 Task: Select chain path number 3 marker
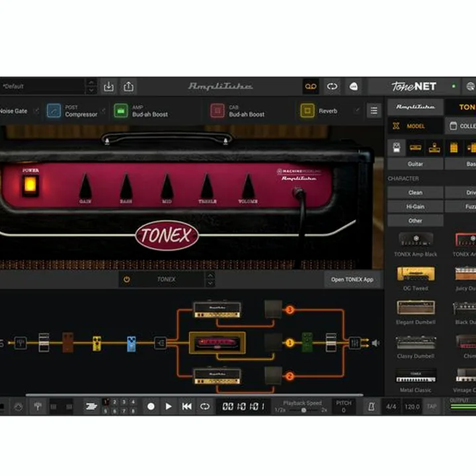point(290,310)
